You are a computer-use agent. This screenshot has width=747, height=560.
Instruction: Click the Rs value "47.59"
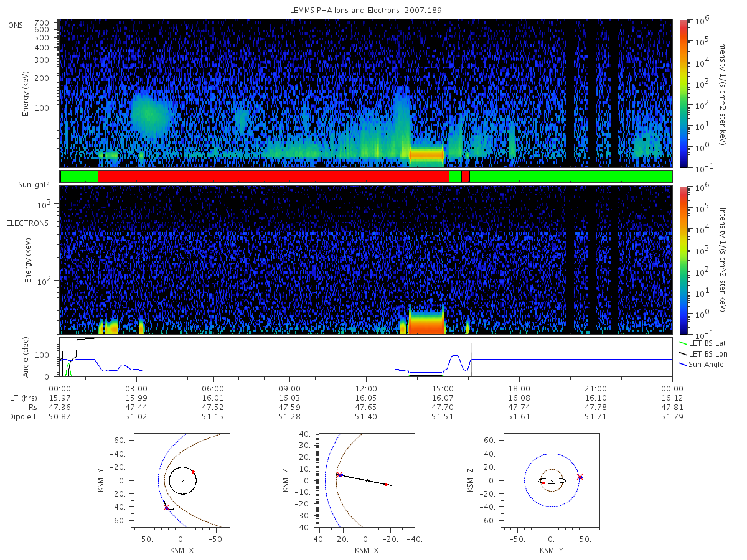tap(289, 408)
